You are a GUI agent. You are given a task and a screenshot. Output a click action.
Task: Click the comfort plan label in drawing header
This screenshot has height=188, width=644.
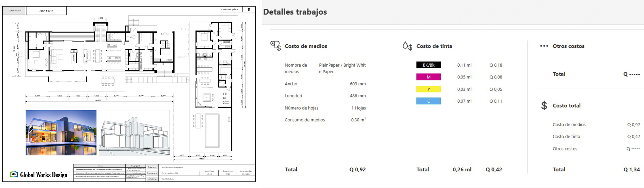point(230,9)
